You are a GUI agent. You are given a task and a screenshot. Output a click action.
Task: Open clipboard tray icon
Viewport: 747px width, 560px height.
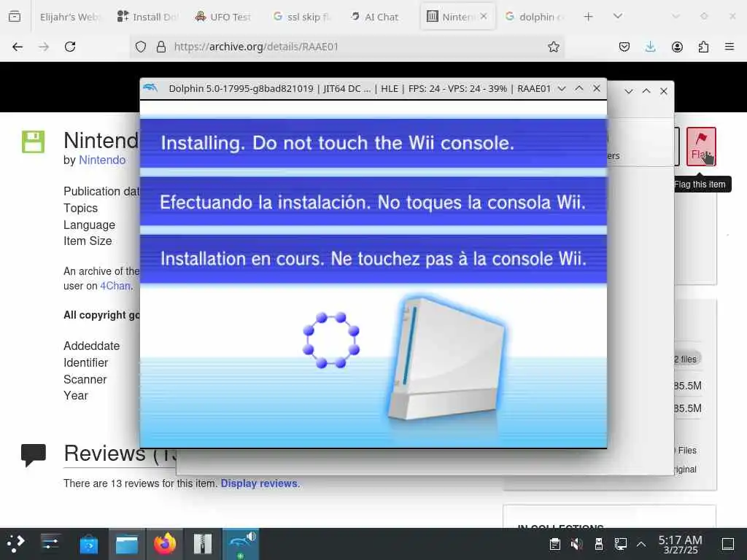(x=554, y=544)
